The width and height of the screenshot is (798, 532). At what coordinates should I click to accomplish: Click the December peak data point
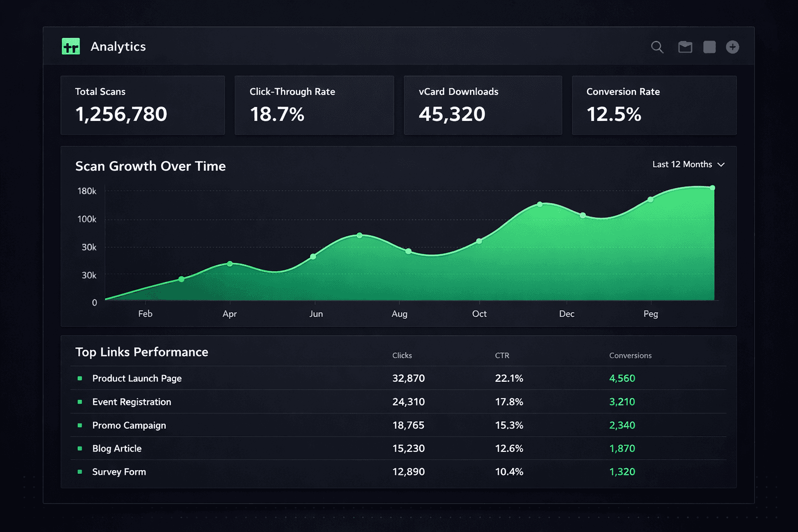[x=539, y=204]
